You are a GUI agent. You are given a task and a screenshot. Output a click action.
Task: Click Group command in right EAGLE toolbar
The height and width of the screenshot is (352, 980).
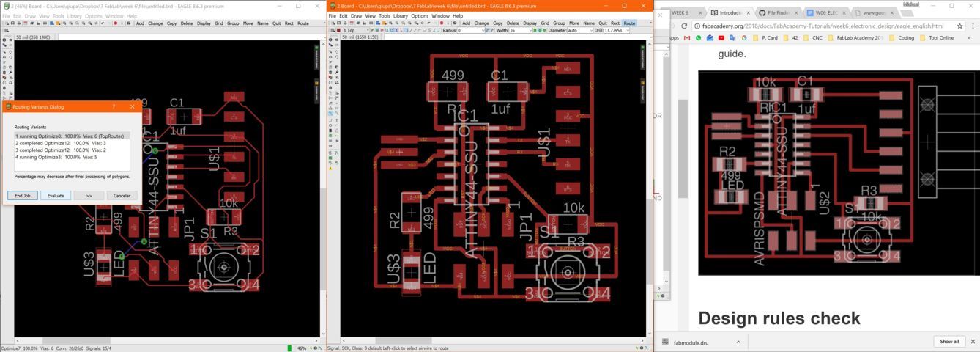(559, 23)
